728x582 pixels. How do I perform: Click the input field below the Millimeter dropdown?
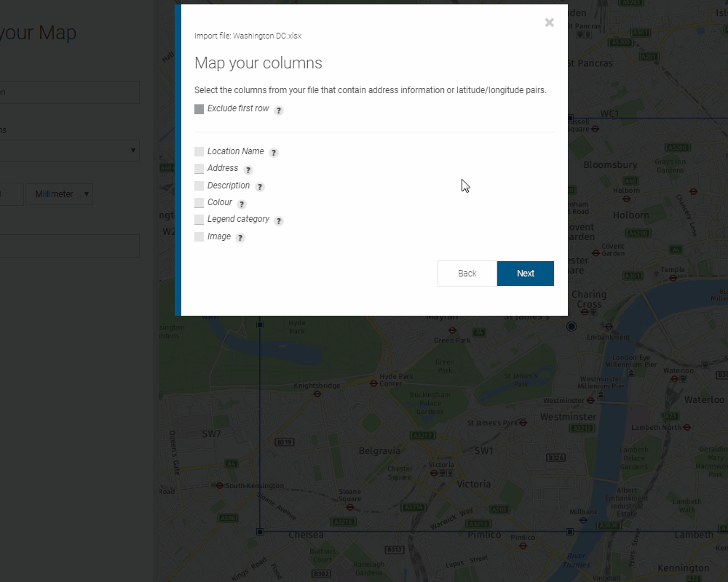pyautogui.click(x=70, y=246)
